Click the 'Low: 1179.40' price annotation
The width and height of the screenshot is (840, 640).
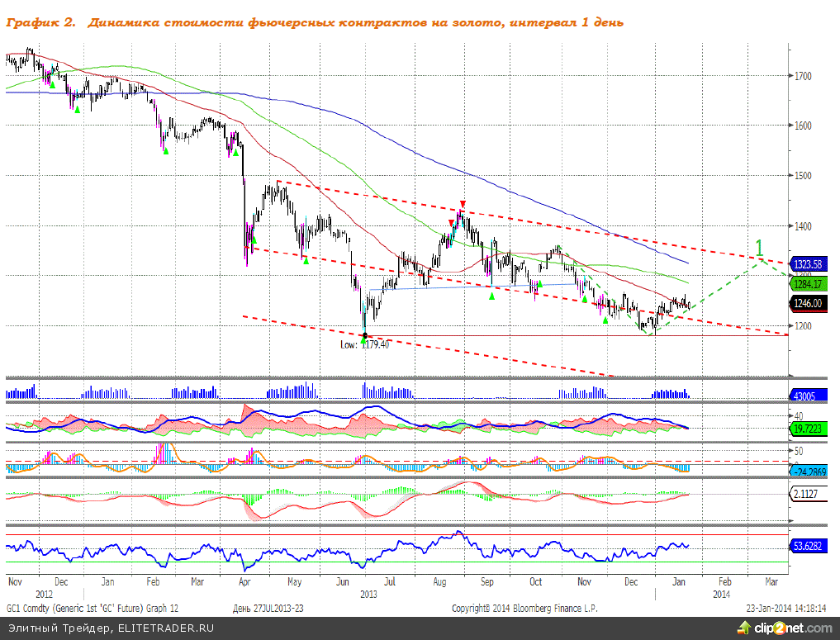tap(364, 345)
